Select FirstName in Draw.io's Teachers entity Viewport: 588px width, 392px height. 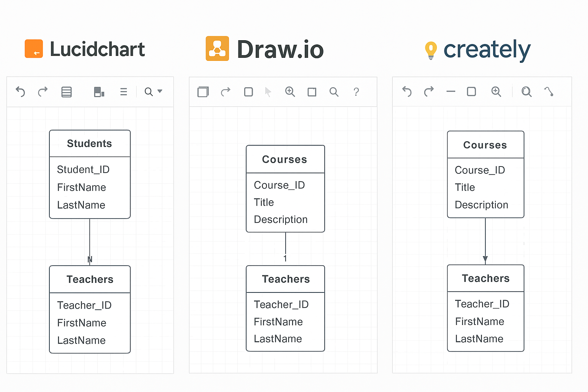tap(278, 322)
